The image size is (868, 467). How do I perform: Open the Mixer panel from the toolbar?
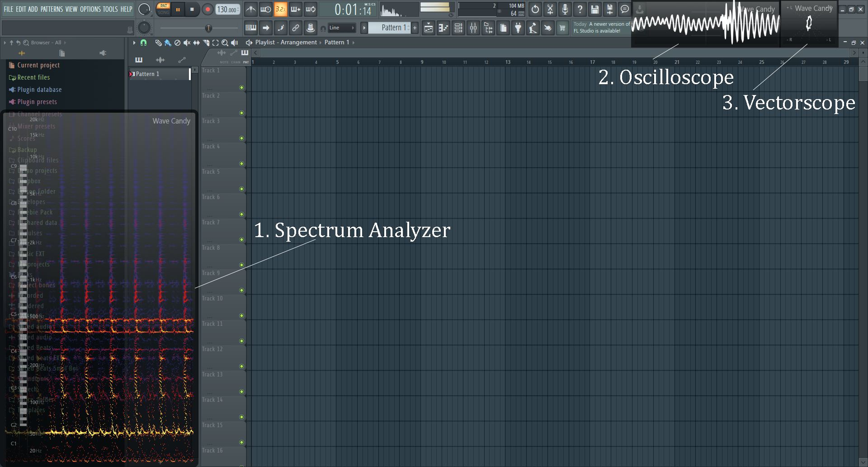[x=473, y=28]
